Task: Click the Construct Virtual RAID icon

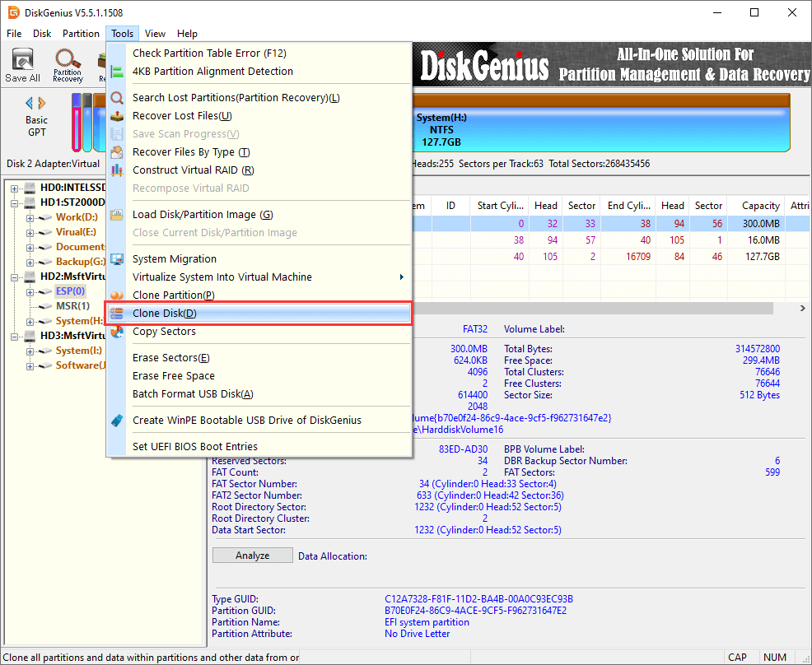Action: pos(117,170)
